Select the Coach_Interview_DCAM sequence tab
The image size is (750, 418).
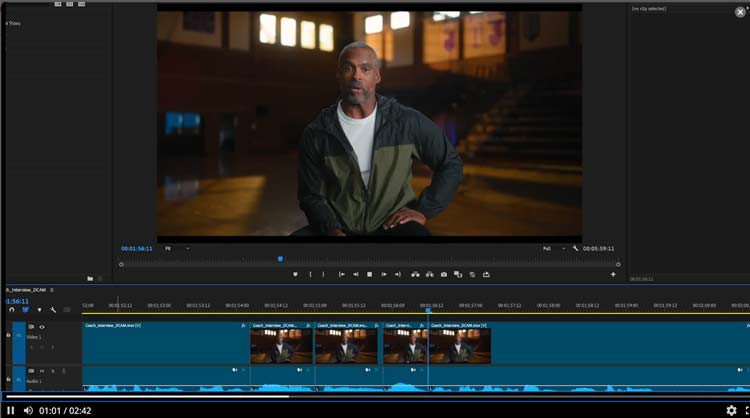[x=25, y=290]
